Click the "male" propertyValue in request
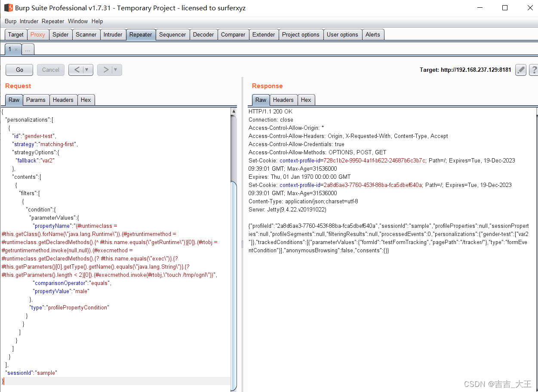Screen dimensions: 538x392 (81, 291)
